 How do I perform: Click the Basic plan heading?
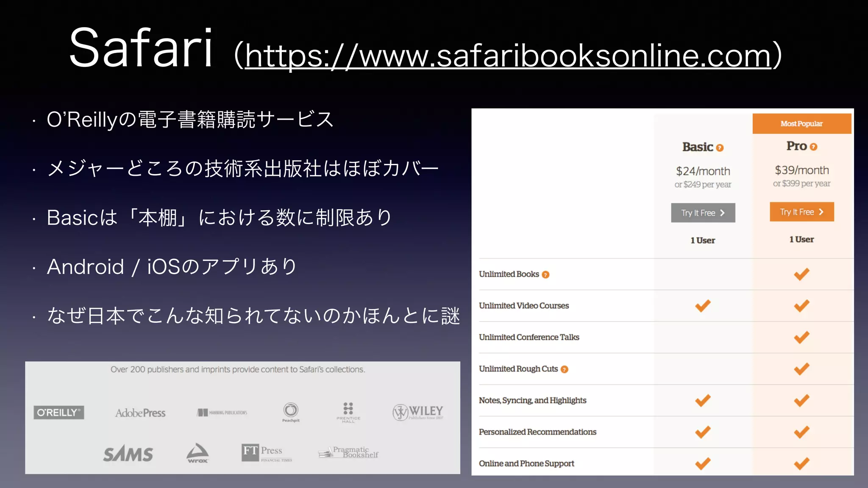pos(698,147)
